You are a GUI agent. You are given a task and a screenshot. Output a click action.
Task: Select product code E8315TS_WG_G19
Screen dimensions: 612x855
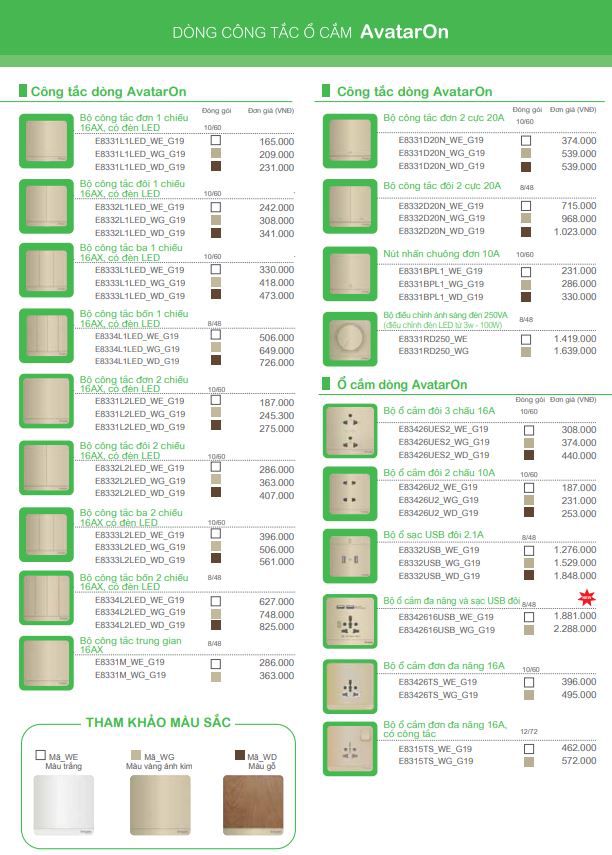coord(436,761)
